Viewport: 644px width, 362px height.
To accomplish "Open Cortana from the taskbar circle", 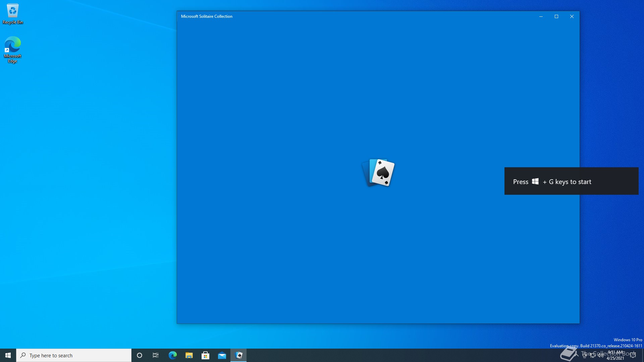I will (140, 355).
